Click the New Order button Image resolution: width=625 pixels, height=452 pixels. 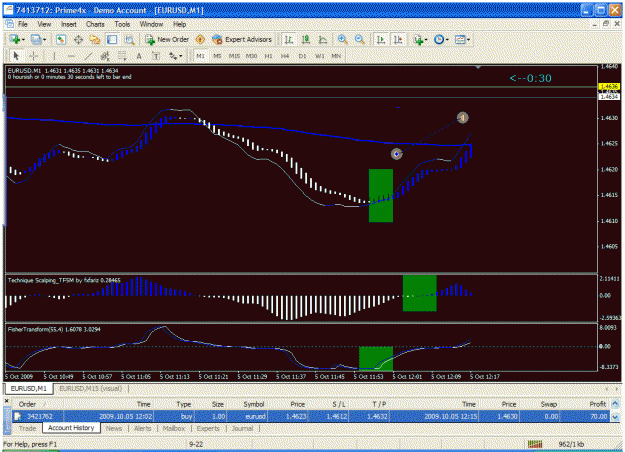tap(167, 39)
